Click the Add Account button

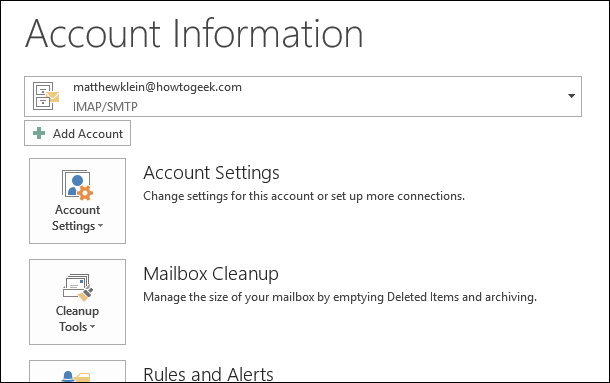point(77,133)
